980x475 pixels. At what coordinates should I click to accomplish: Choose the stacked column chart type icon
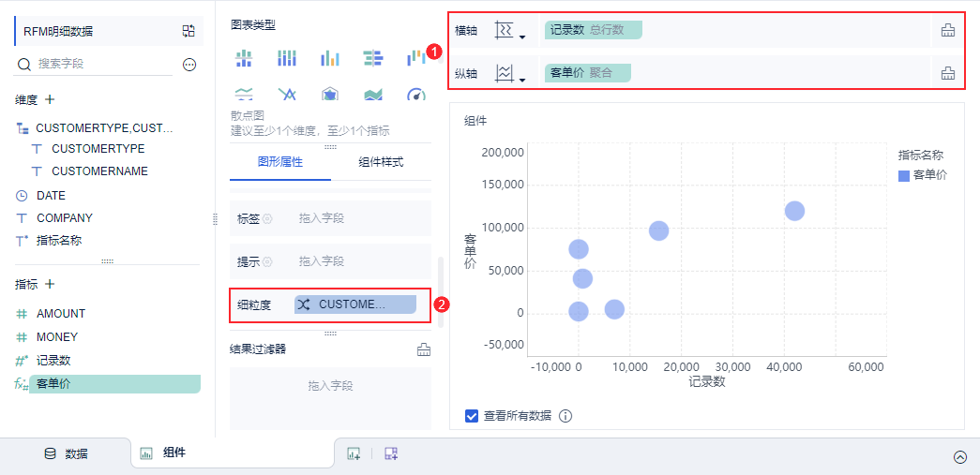[x=286, y=59]
